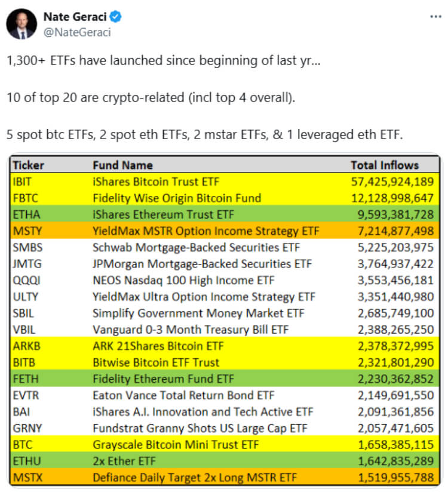Screen dimensions: 448x495
Task: Click the tweet text about 1,300+ ETFs
Action: point(164,60)
